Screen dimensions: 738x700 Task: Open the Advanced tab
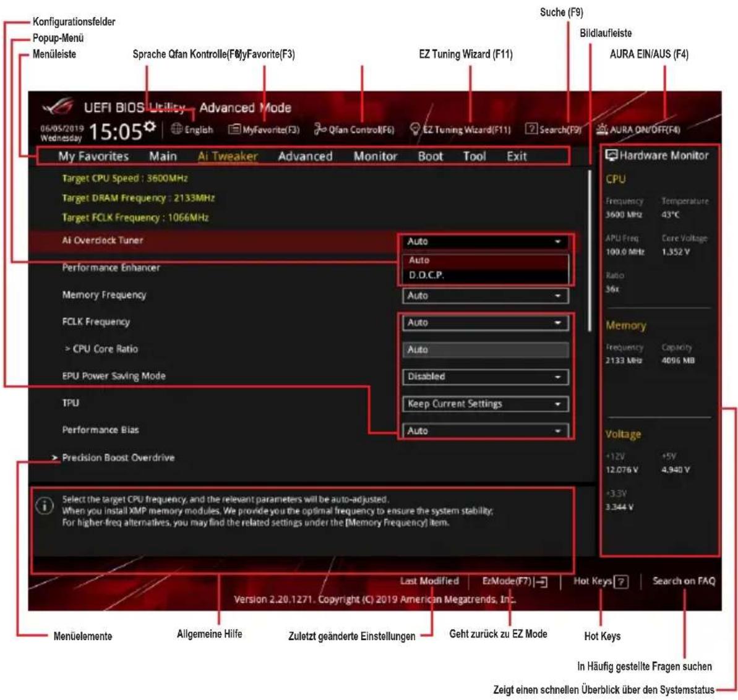click(x=305, y=156)
